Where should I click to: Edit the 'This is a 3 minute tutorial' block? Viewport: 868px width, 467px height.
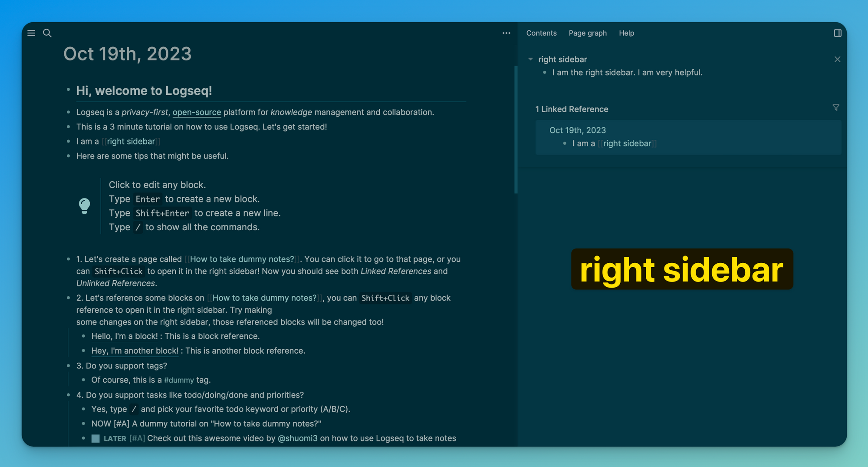[201, 127]
